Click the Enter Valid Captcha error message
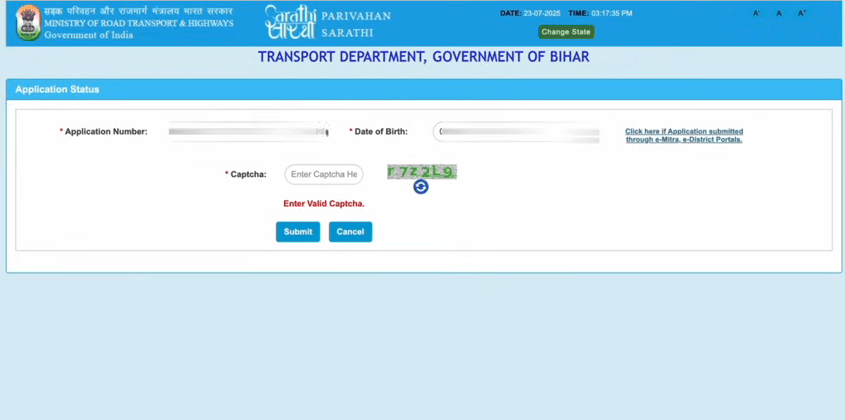Image resolution: width=845 pixels, height=420 pixels. pos(324,204)
